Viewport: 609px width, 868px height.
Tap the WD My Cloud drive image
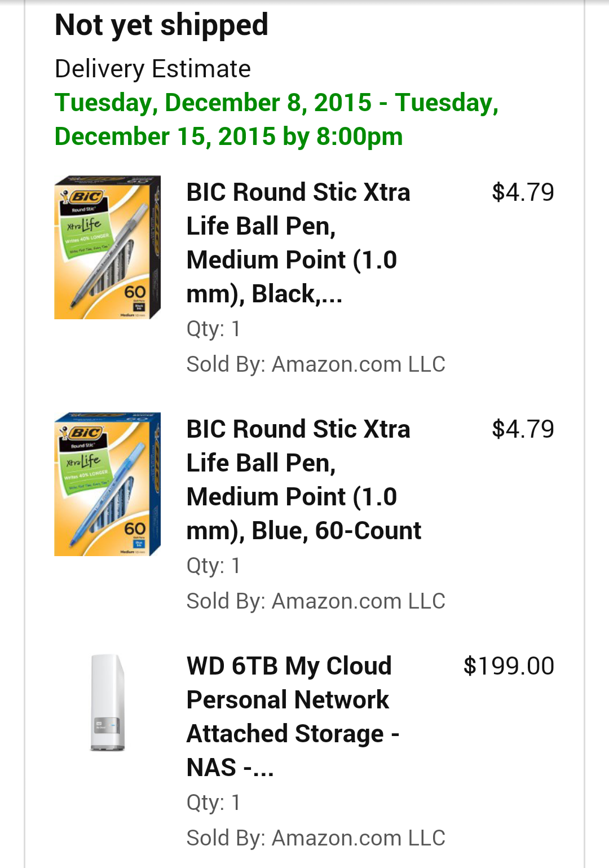point(107,702)
